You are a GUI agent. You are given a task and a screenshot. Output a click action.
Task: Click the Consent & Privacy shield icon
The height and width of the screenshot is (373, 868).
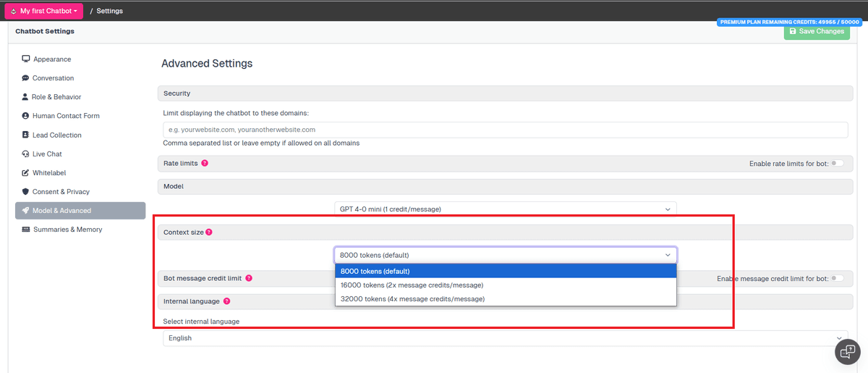click(x=26, y=192)
